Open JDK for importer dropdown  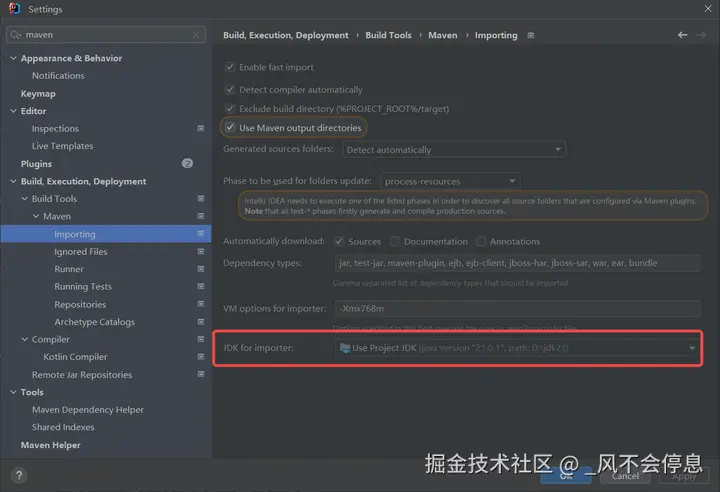pyautogui.click(x=518, y=348)
